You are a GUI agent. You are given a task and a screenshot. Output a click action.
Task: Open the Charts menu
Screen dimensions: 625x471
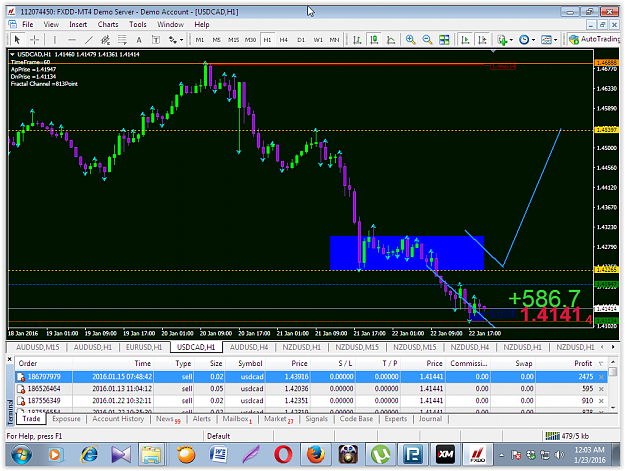coord(108,24)
